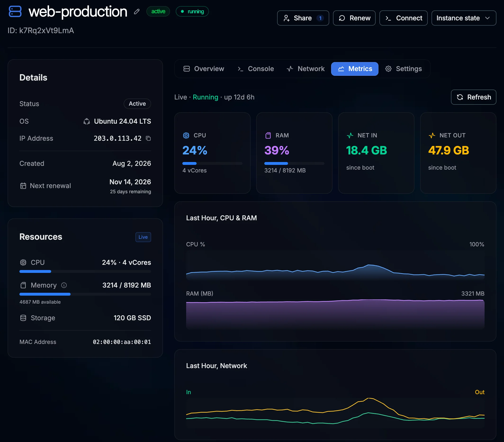Refresh the live metrics
Image resolution: width=504 pixels, height=442 pixels.
[x=473, y=97]
